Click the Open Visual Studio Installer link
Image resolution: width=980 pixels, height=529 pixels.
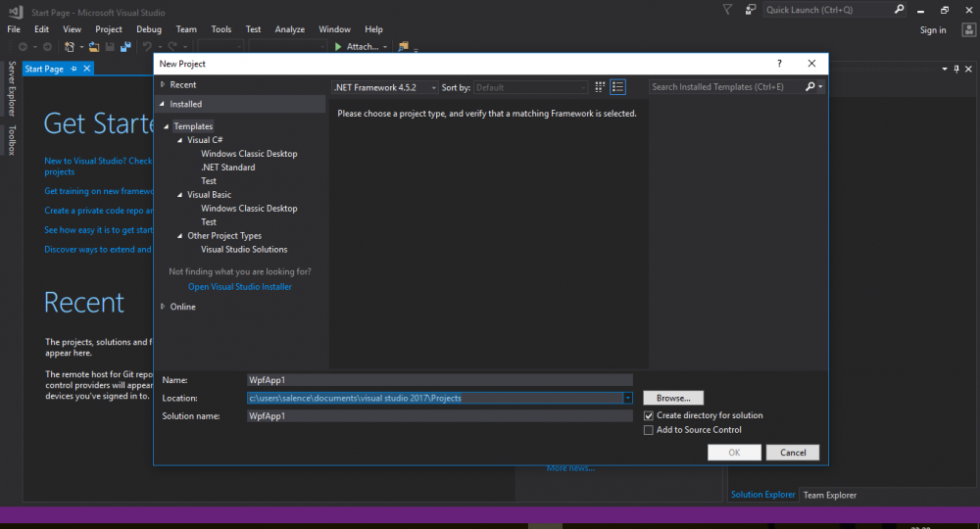click(x=240, y=287)
